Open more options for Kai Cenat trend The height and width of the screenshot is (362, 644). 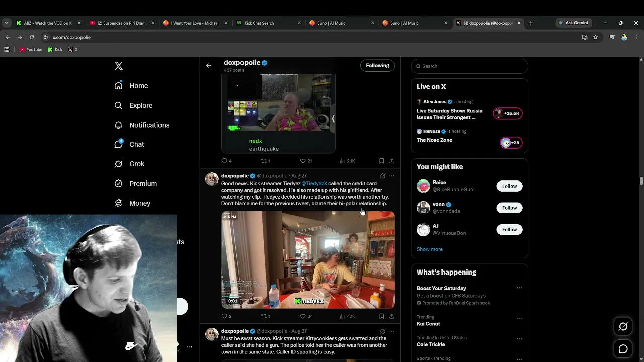[519, 318]
